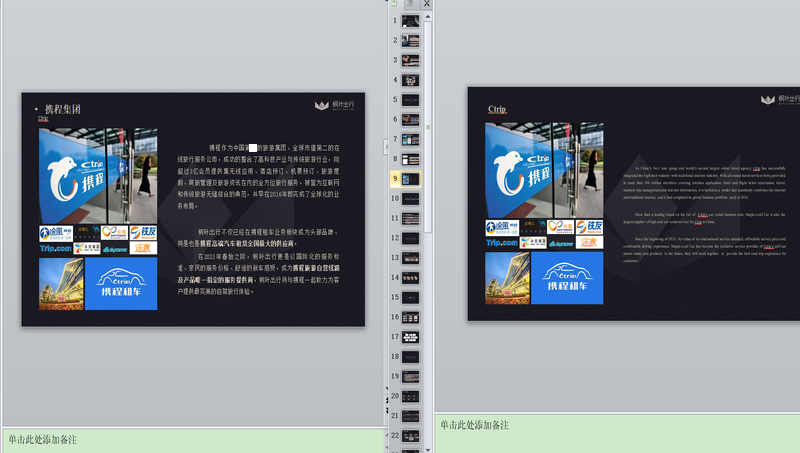800x453 pixels.
Task: Select slide 14 thumbnail
Action: pyautogui.click(x=410, y=278)
